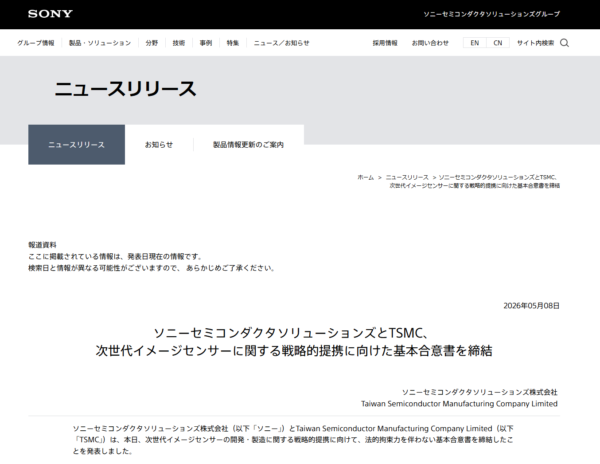Screen dimensions: 600x464
Task: Open the site search magnifier icon
Action: coord(564,43)
